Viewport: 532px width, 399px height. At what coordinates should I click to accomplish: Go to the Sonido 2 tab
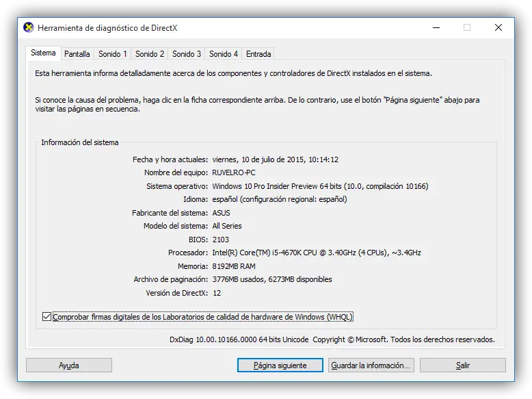[x=150, y=54]
